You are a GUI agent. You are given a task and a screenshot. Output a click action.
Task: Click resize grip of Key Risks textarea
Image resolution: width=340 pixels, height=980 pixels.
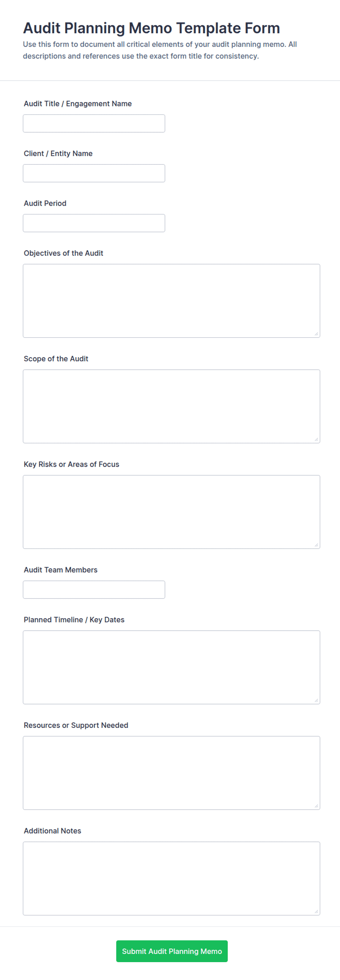316,545
